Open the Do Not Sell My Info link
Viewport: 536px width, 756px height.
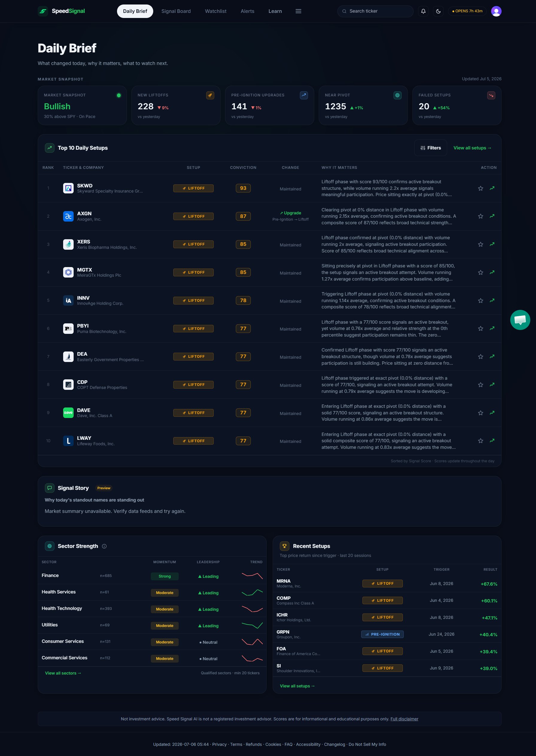(x=367, y=744)
